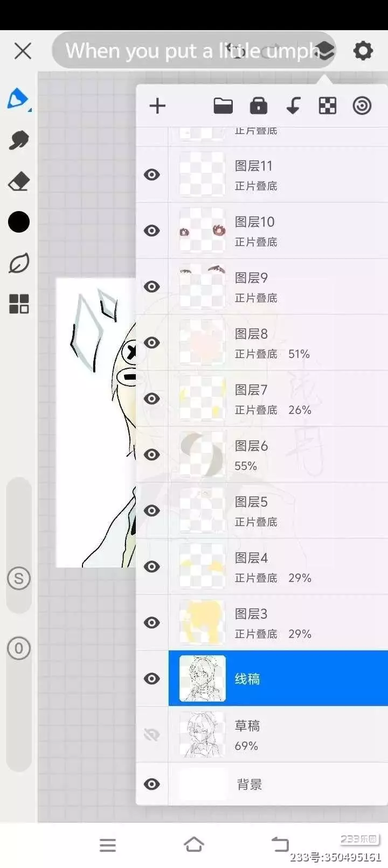Viewport: 388px width, 868px height.
Task: Create a new layer folder
Action: [x=223, y=106]
